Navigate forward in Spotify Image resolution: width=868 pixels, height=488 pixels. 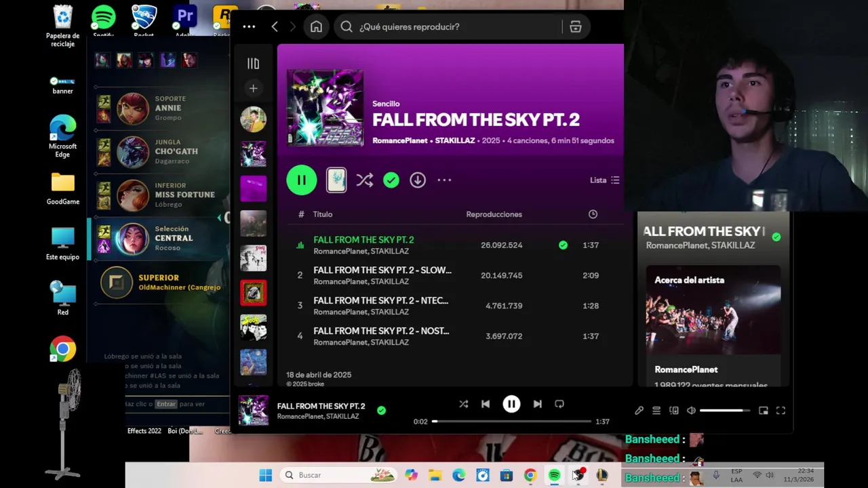pyautogui.click(x=293, y=26)
